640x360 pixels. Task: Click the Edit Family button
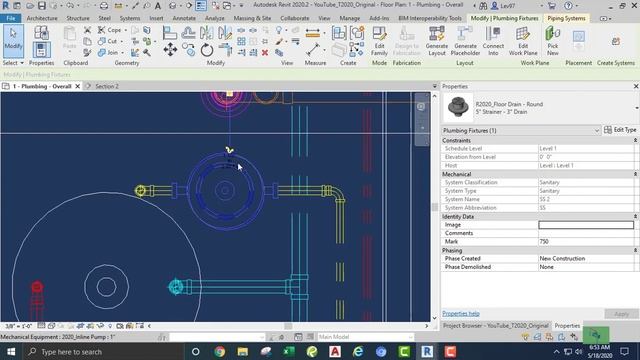pos(379,41)
